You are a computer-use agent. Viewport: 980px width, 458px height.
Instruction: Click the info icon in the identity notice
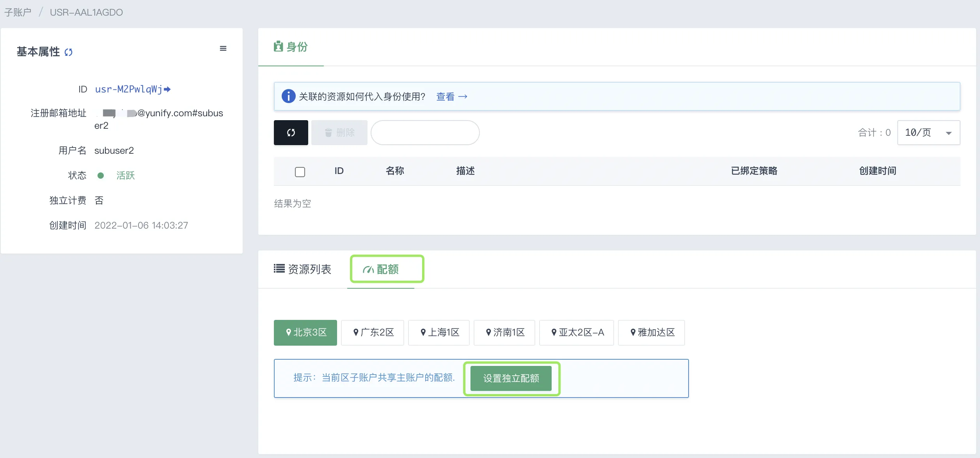tap(288, 96)
